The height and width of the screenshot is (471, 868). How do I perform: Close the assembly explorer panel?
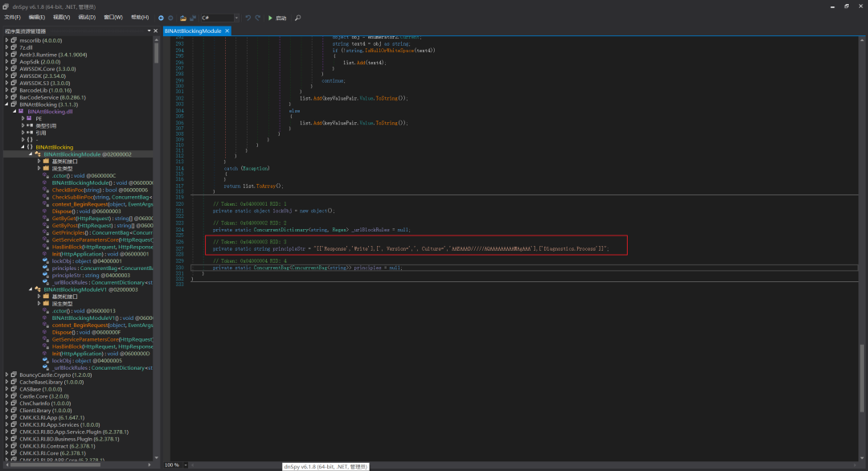(156, 31)
